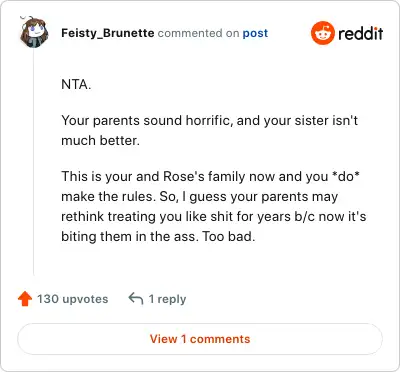Click the curved reply arrow icon
Viewport: 400px width, 372px height.
[136, 299]
